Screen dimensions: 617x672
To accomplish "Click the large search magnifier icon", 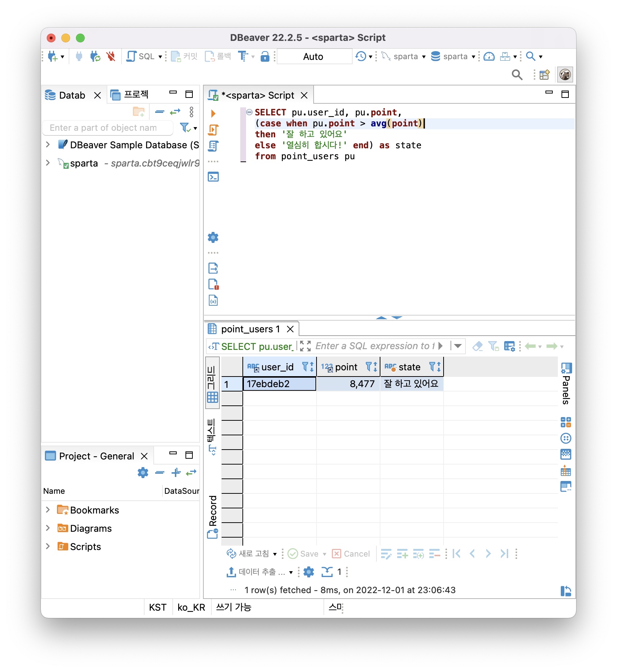I will [x=517, y=75].
